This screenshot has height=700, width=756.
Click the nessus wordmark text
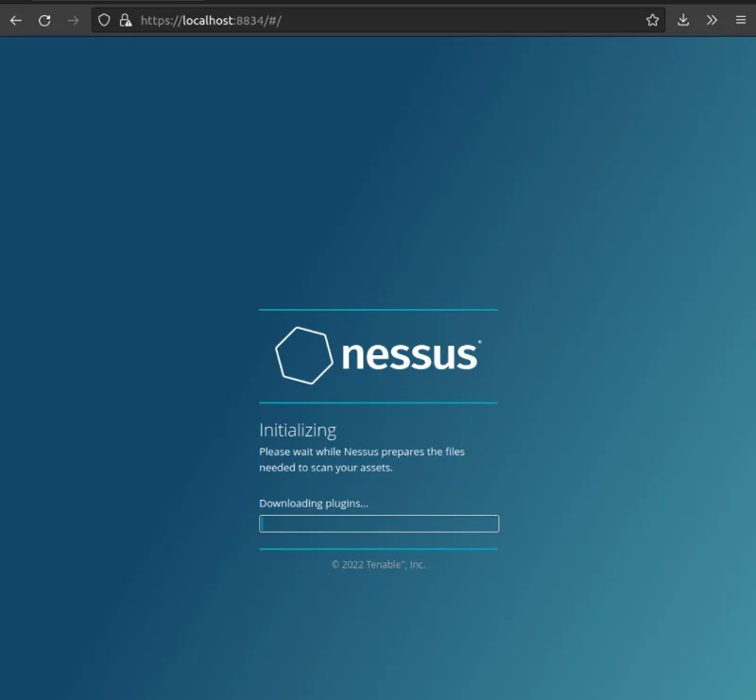click(x=410, y=355)
